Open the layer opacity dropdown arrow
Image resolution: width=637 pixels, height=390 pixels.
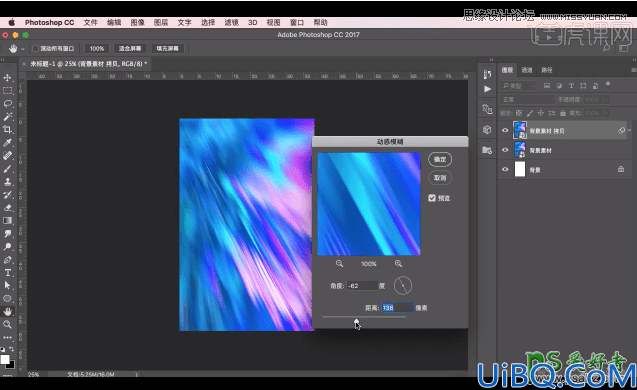tap(607, 100)
